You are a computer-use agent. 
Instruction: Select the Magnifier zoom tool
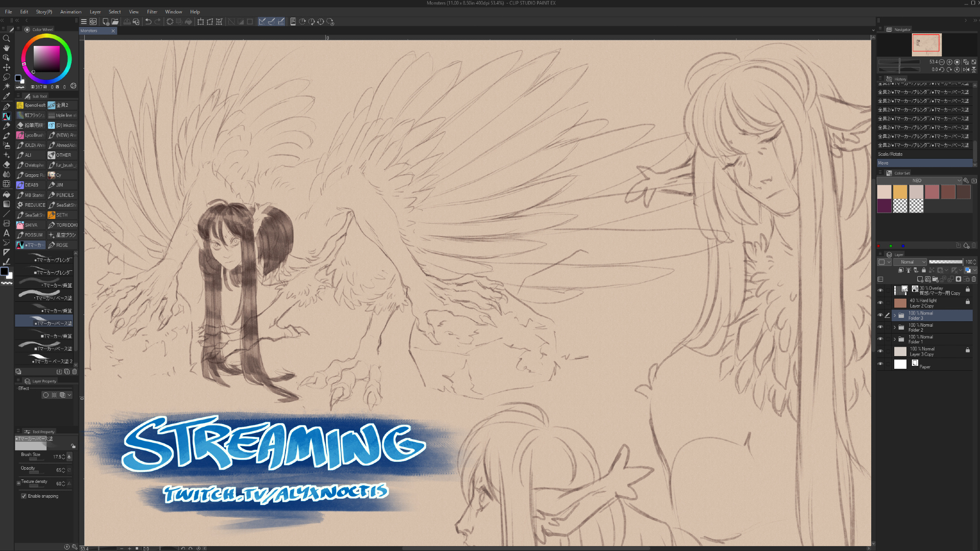6,38
